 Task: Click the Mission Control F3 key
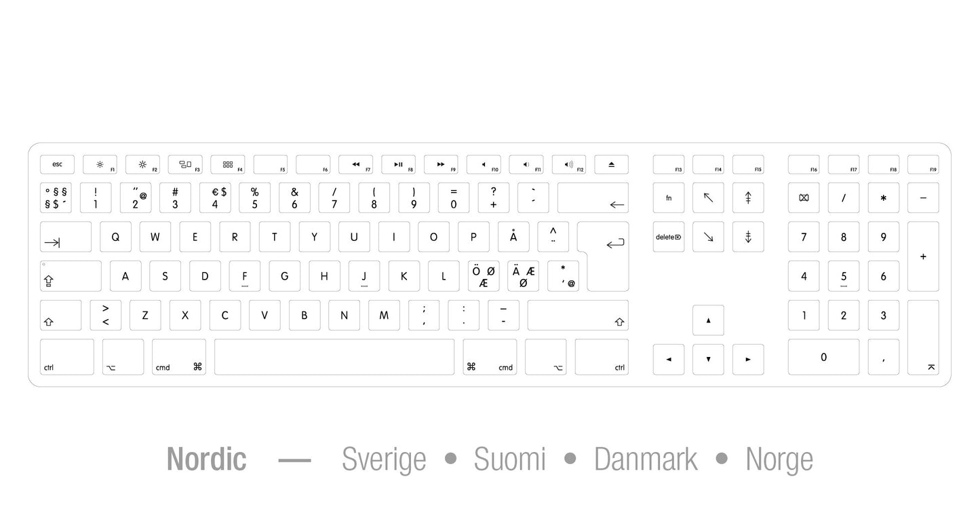point(185,164)
